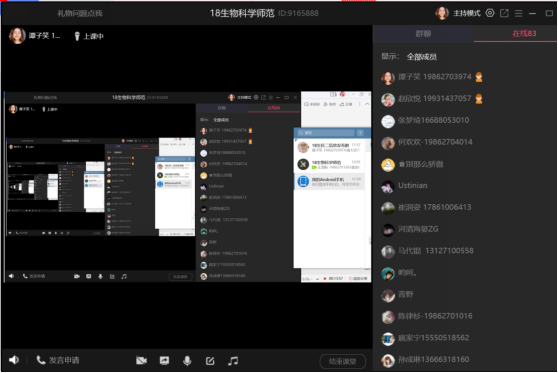Click 赵欣悦 19931437057 host badge icon
The width and height of the screenshot is (558, 373).
pos(479,99)
